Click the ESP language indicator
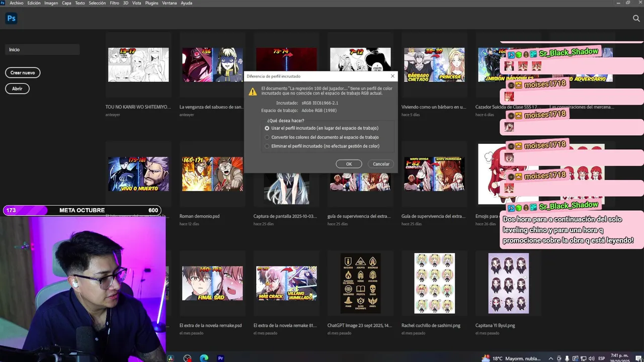Screen dimensions: 644x362 (602, 358)
